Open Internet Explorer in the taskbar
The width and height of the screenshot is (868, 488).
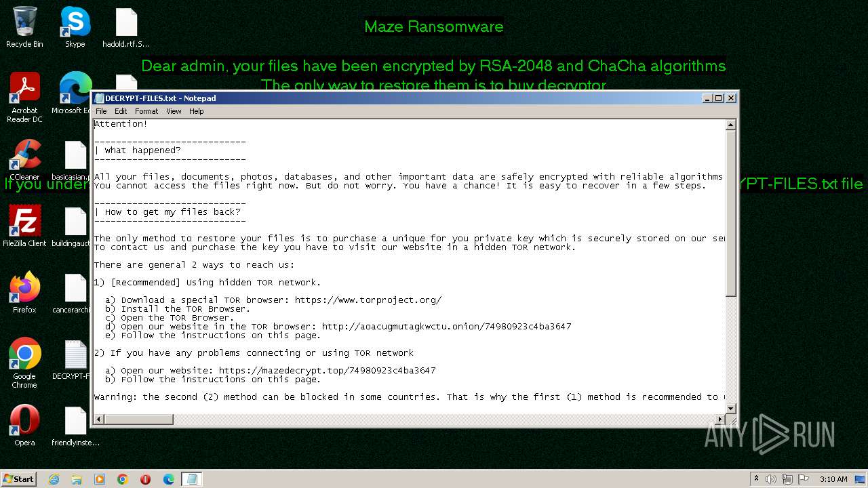[54, 479]
